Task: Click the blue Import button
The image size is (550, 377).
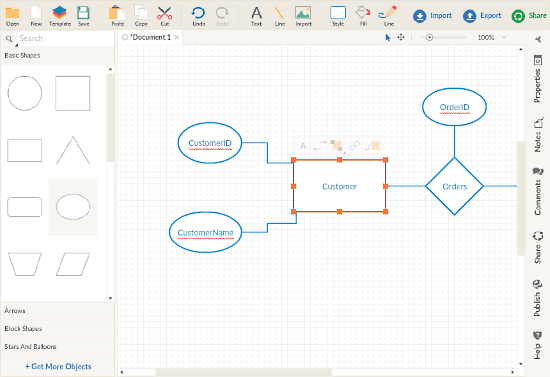Action: (432, 16)
